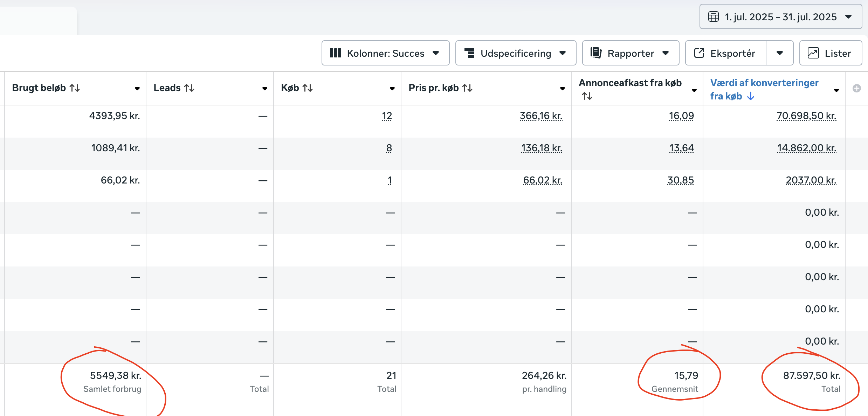Open Brugt beløb column options caret
868x416 pixels.
(137, 89)
